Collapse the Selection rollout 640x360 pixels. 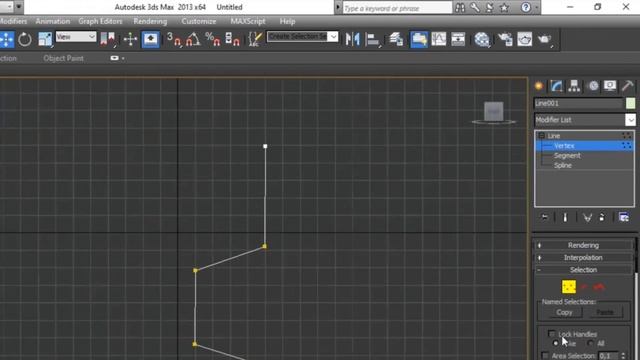584,270
